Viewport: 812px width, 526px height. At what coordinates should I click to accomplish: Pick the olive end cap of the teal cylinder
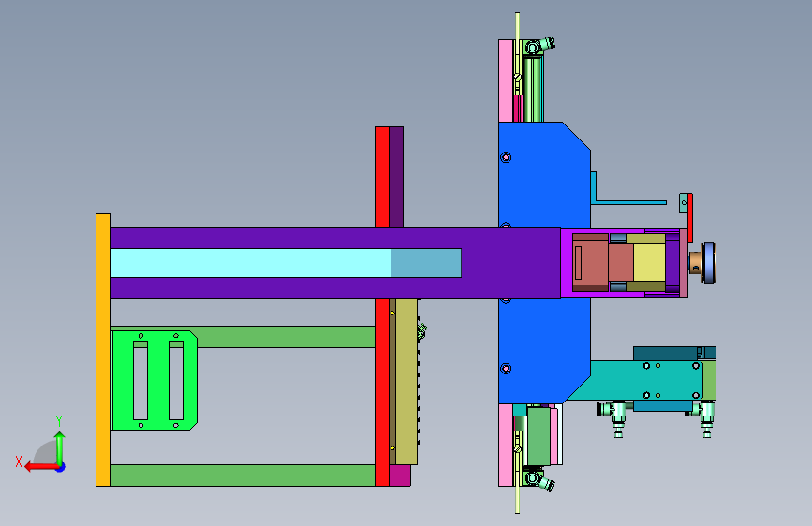click(x=710, y=381)
